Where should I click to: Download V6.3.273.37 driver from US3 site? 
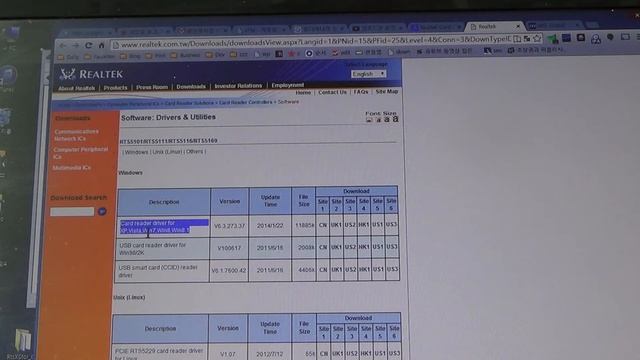pos(391,224)
